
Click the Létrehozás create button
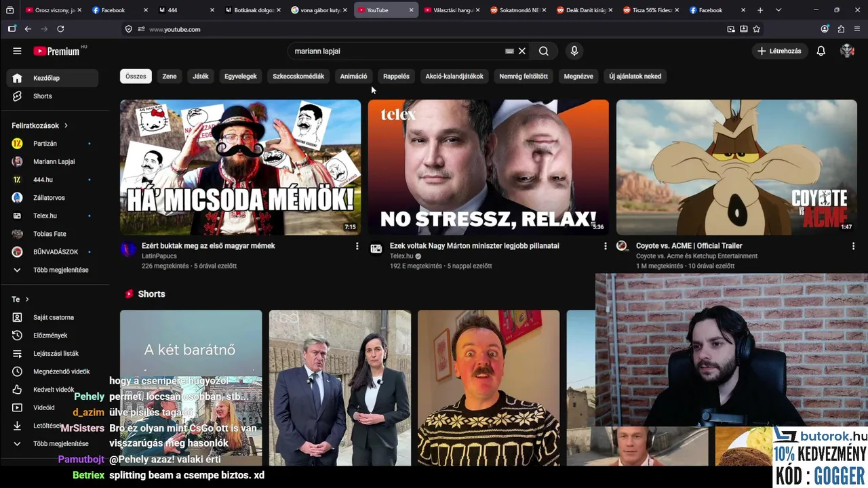click(x=780, y=51)
